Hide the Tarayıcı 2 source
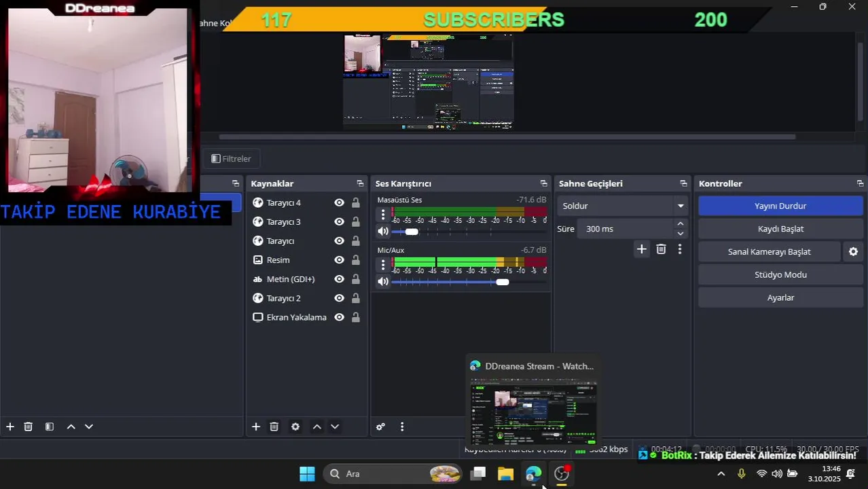 click(339, 297)
